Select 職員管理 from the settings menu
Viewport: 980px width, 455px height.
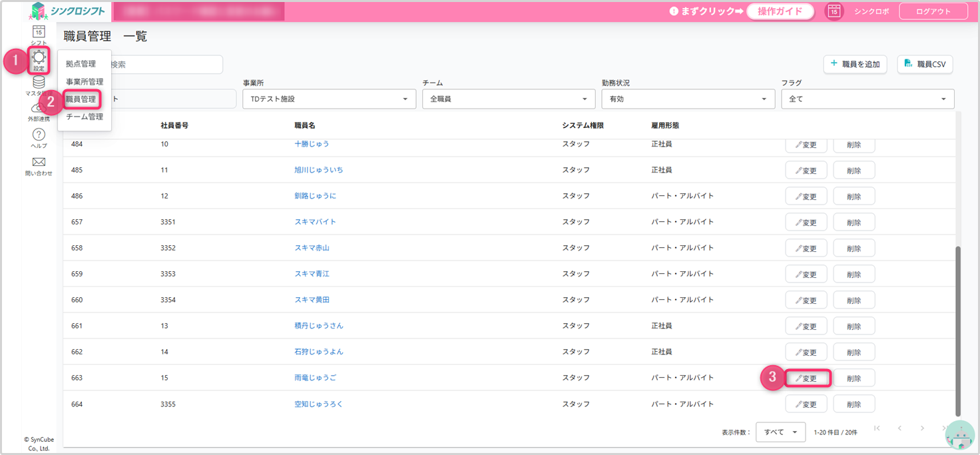(81, 99)
